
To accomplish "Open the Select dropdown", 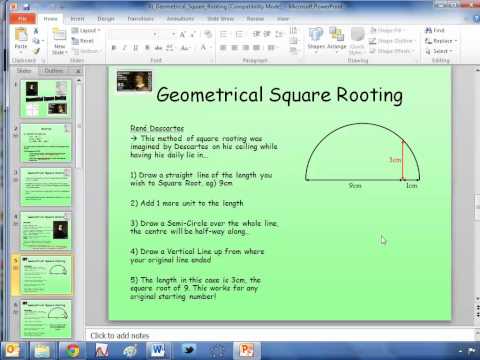I will pos(439,51).
